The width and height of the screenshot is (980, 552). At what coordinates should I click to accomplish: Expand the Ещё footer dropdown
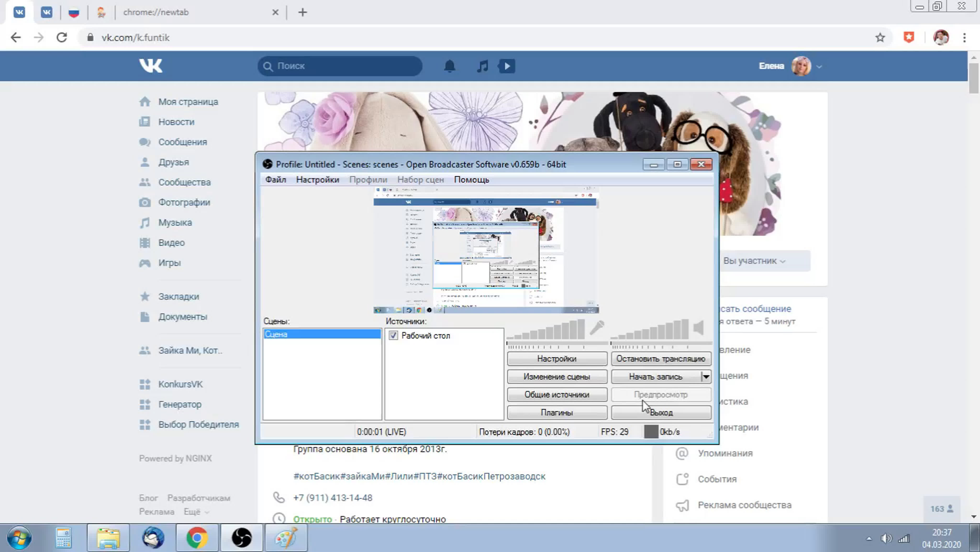click(x=196, y=512)
